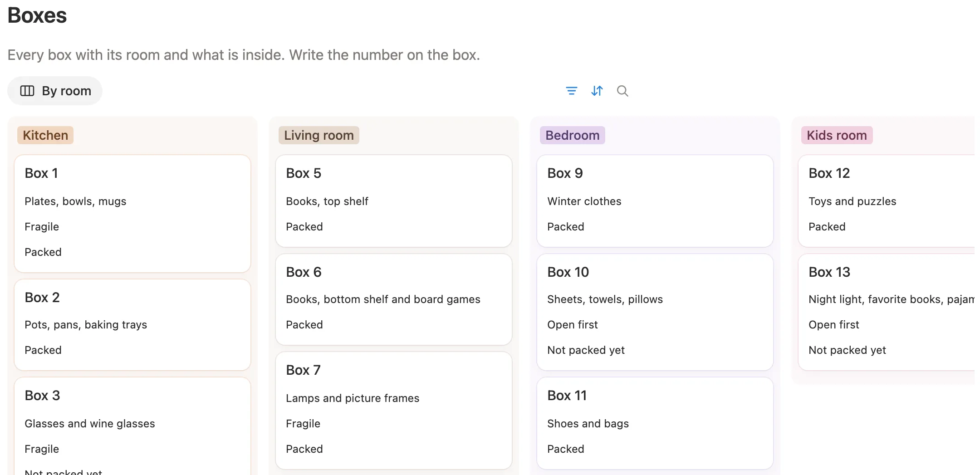This screenshot has height=475, width=980.
Task: Open the Box 2 card title
Action: [x=42, y=298]
